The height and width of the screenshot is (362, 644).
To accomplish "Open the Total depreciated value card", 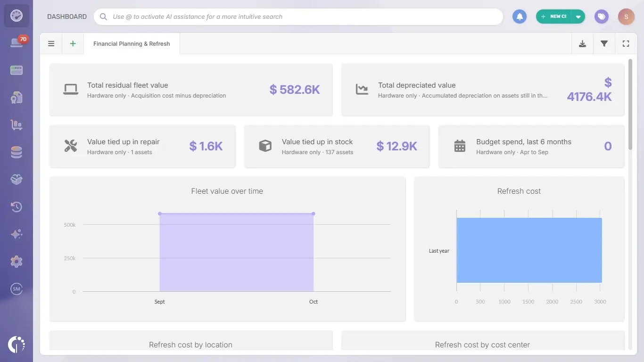I will (483, 90).
